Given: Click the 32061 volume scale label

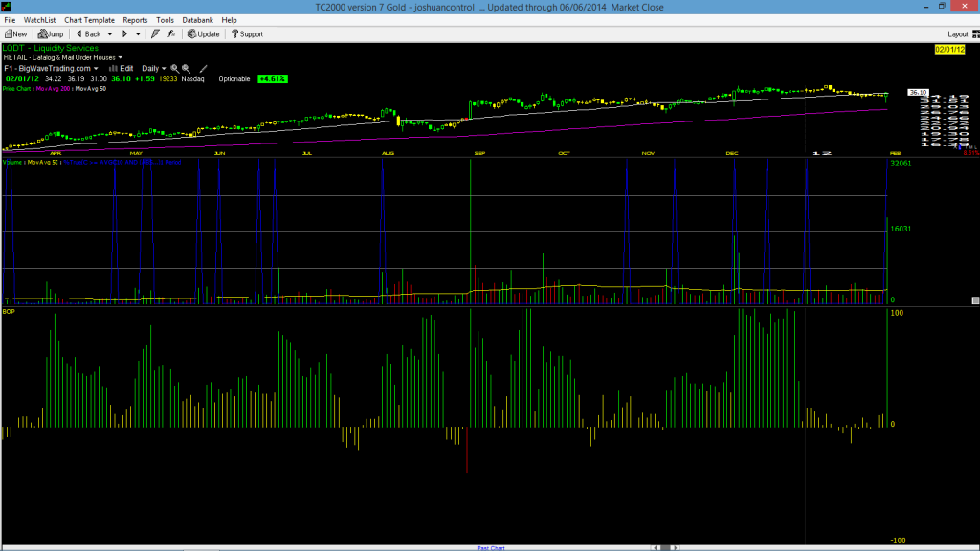Looking at the screenshot, I should (x=901, y=163).
